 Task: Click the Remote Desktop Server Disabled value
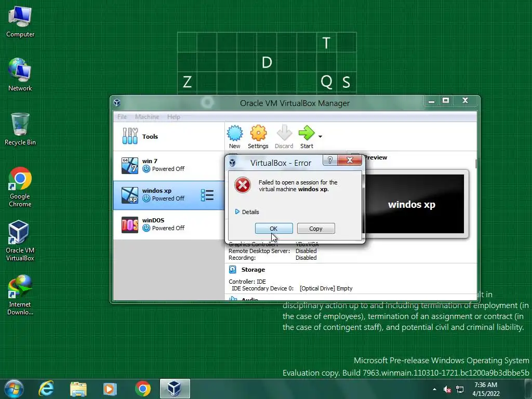(x=306, y=251)
